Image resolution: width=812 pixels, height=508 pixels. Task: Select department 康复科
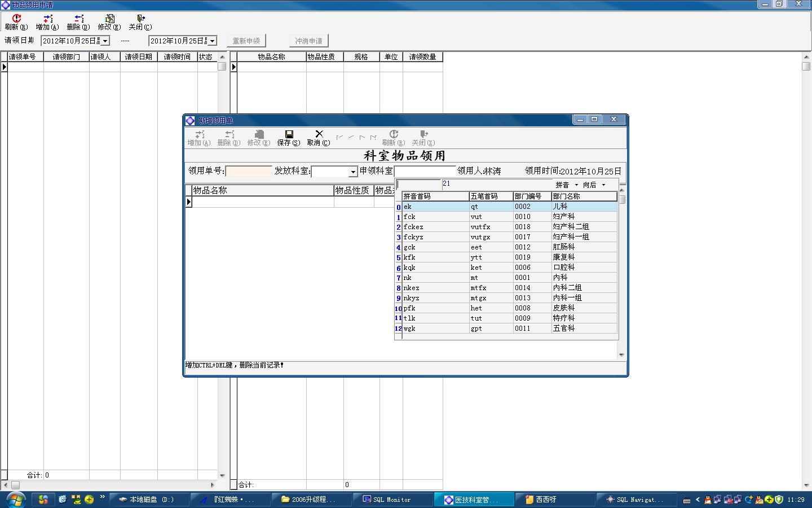point(510,257)
